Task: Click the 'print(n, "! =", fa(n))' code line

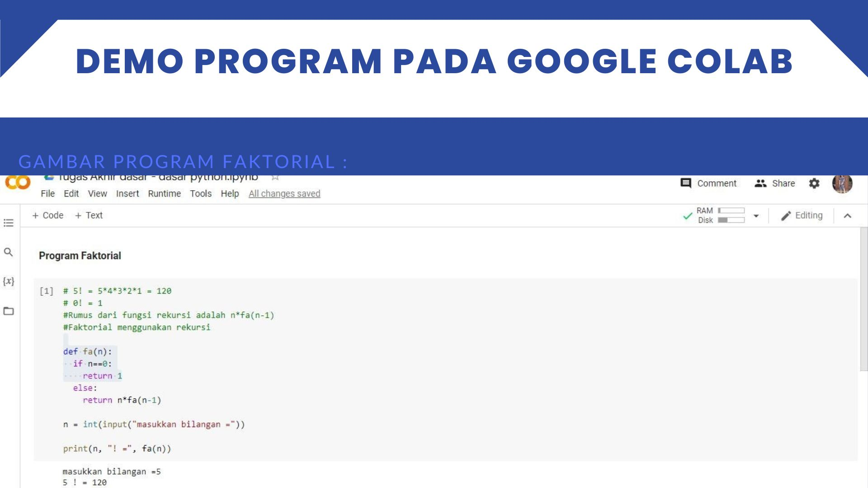Action: [x=117, y=449]
